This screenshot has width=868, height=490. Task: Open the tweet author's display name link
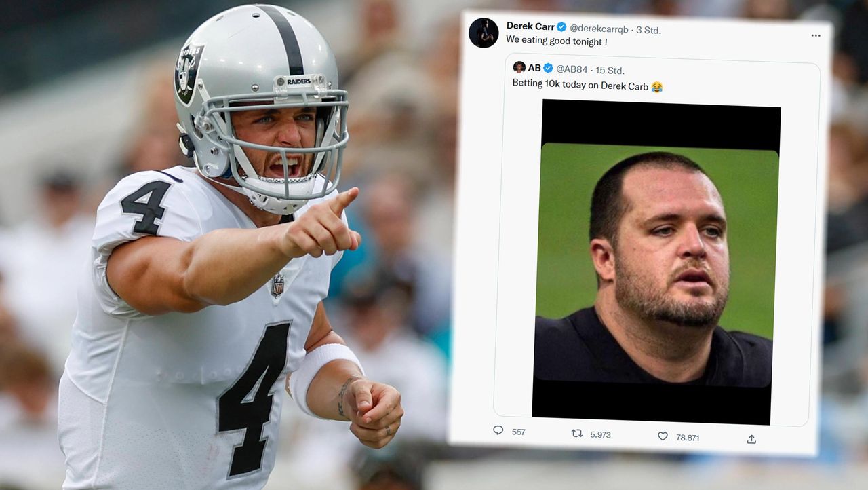(530, 26)
